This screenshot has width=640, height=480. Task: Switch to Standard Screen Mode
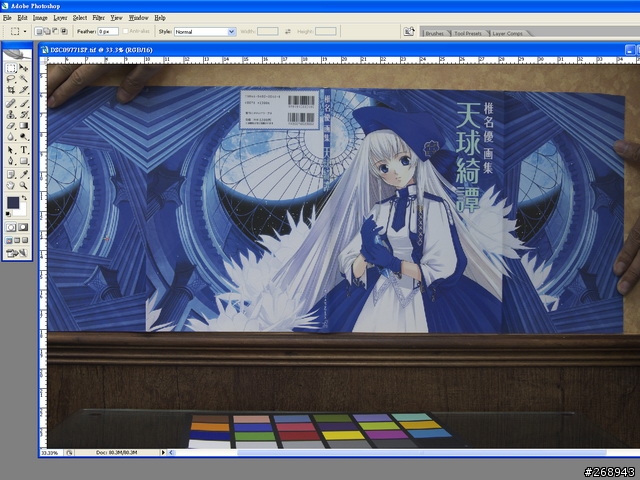pyautogui.click(x=9, y=240)
